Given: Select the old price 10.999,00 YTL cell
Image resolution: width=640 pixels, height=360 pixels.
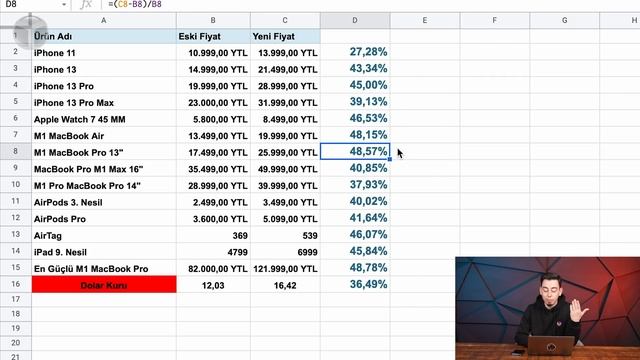Looking at the screenshot, I should point(213,53).
